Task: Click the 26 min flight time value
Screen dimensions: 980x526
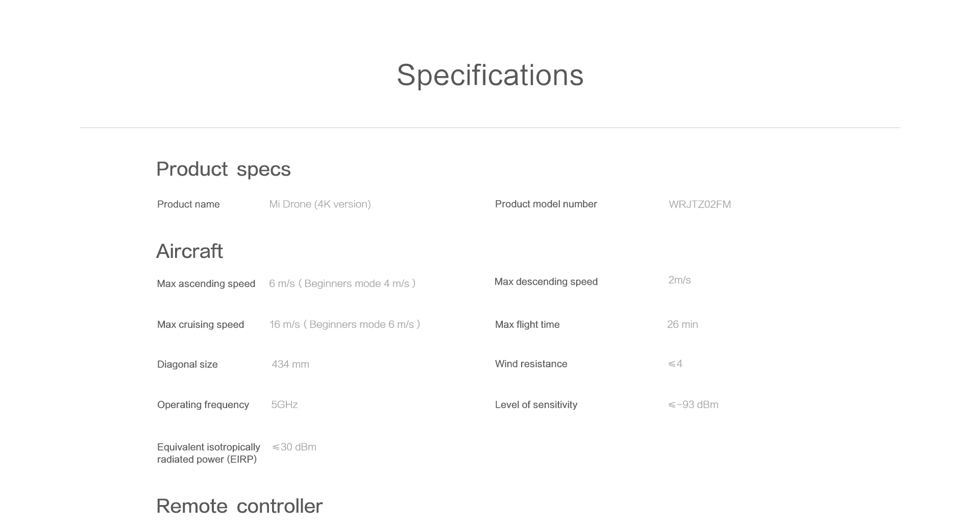Action: [682, 325]
